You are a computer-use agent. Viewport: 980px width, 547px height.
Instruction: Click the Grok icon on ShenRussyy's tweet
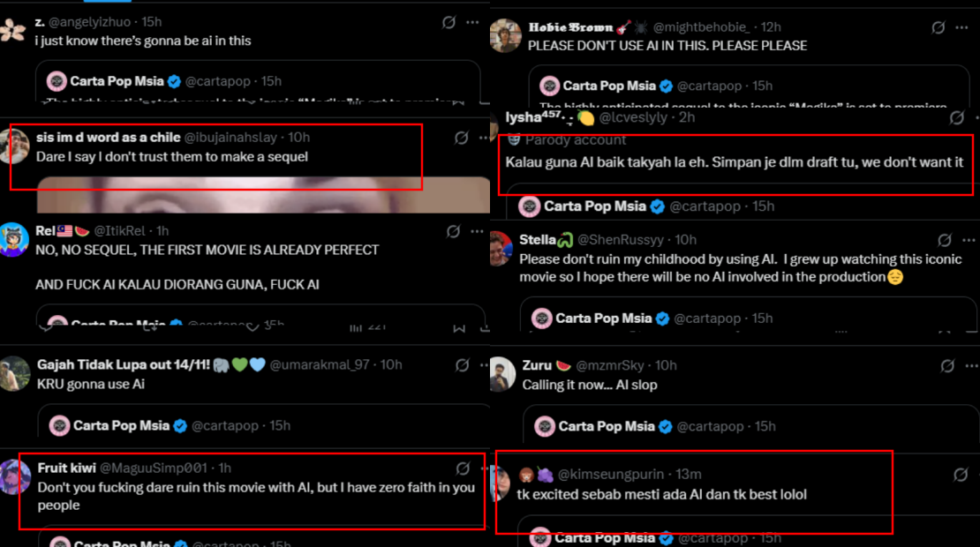tap(945, 240)
